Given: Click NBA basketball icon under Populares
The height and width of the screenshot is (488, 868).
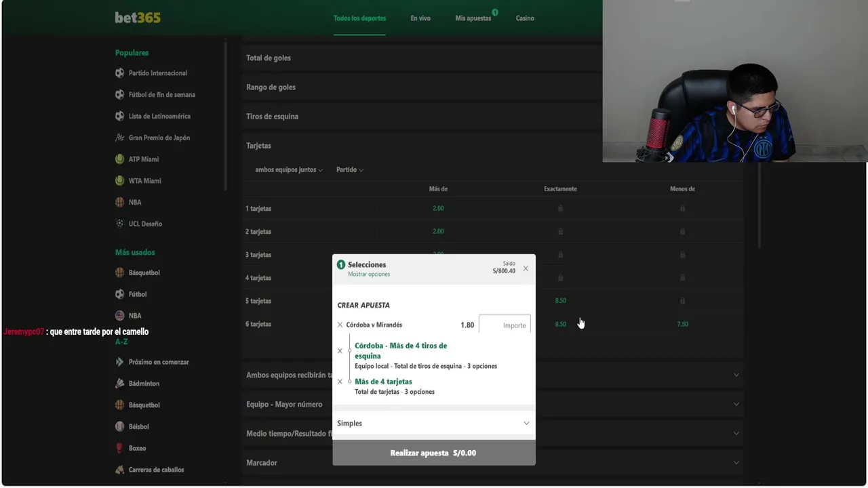Looking at the screenshot, I should pyautogui.click(x=120, y=203).
